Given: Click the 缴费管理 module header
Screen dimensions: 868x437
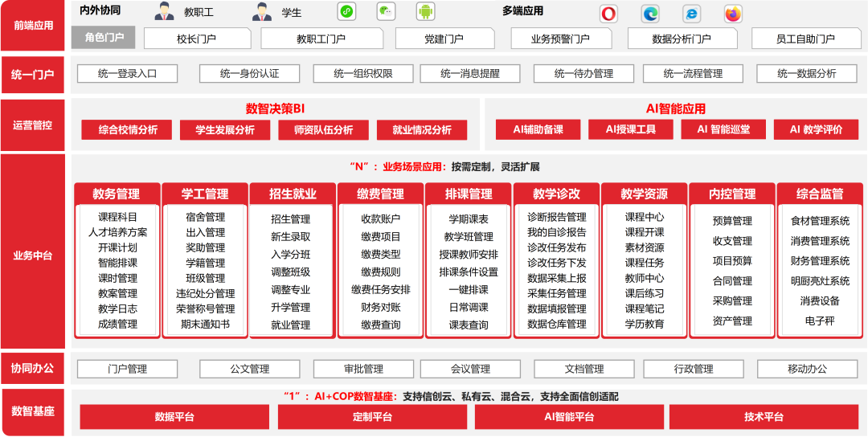Looking at the screenshot, I should 380,194.
